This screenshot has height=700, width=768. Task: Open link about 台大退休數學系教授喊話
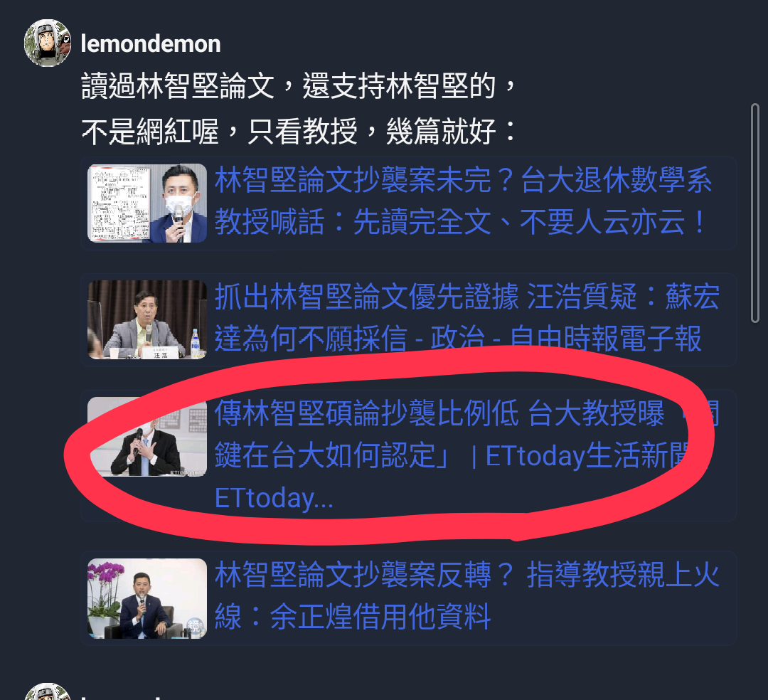[x=463, y=201]
